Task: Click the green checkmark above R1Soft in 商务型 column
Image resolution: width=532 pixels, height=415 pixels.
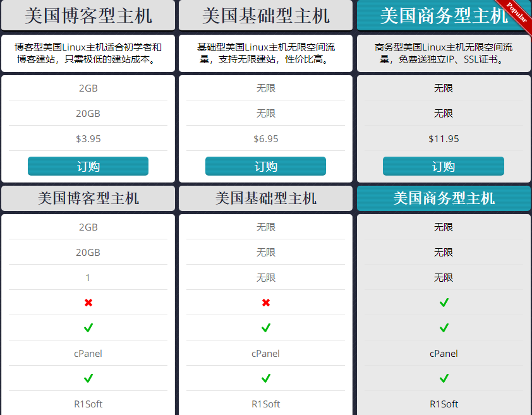Action: 444,378
